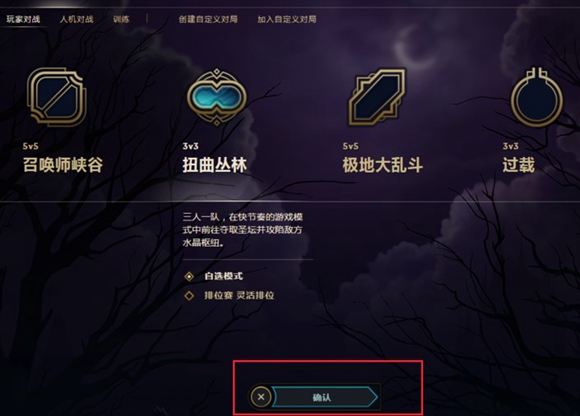The width and height of the screenshot is (580, 416).
Task: Go to the 训练 tab
Action: click(121, 19)
